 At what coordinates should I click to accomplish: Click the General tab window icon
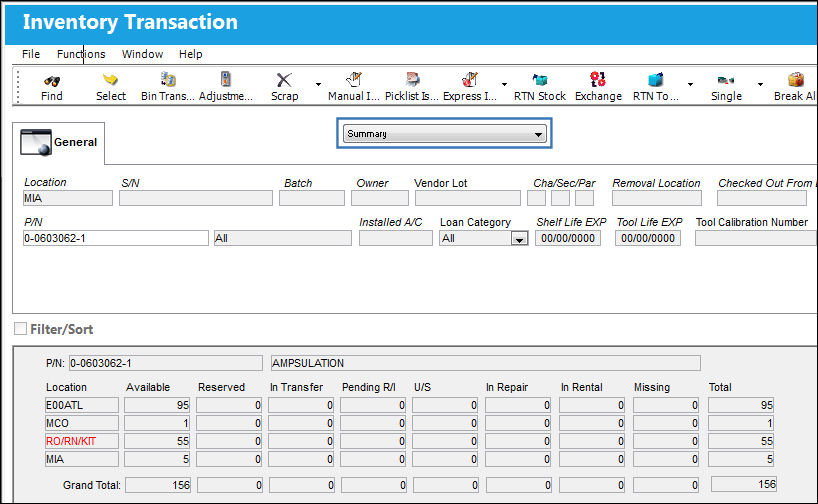(35, 142)
